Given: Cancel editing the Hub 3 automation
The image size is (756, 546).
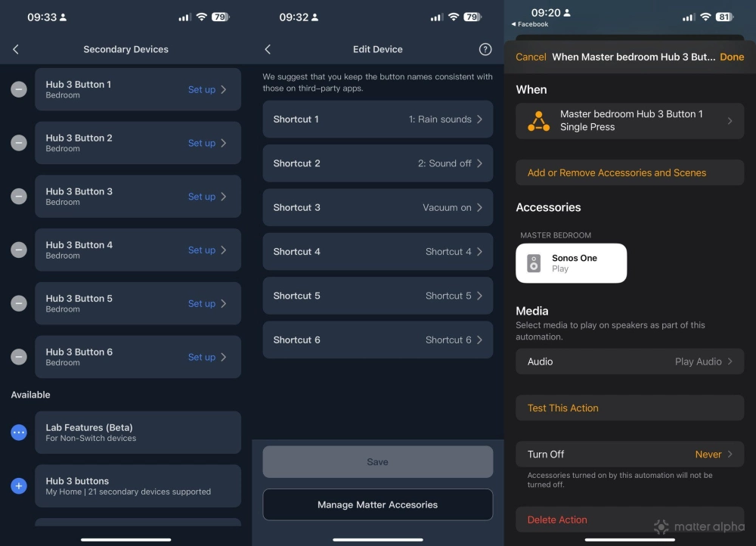Looking at the screenshot, I should point(531,56).
